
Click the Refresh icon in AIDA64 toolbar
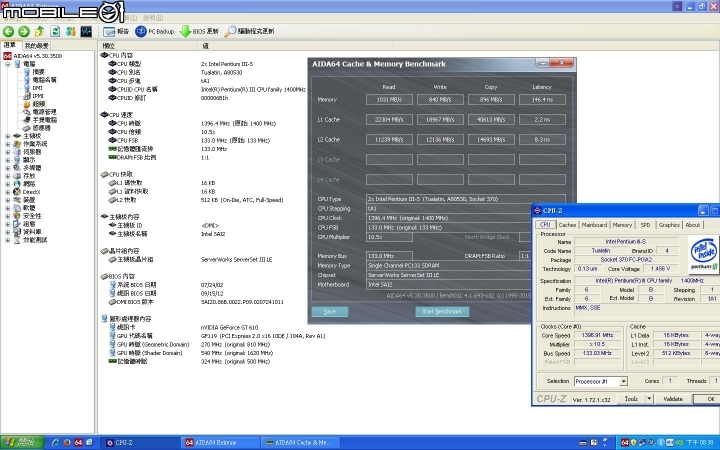pyautogui.click(x=55, y=31)
